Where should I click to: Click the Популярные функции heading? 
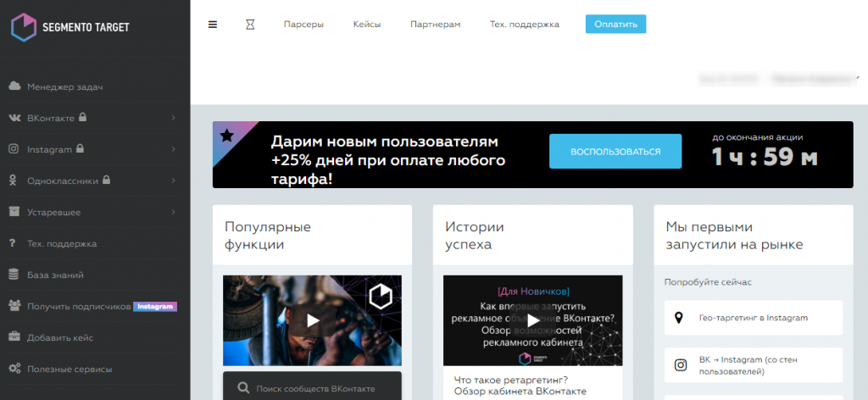pyautogui.click(x=268, y=236)
